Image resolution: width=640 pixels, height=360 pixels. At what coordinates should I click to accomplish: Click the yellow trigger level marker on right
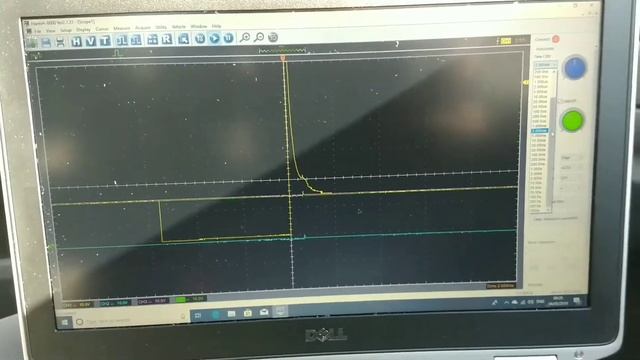pyautogui.click(x=525, y=82)
